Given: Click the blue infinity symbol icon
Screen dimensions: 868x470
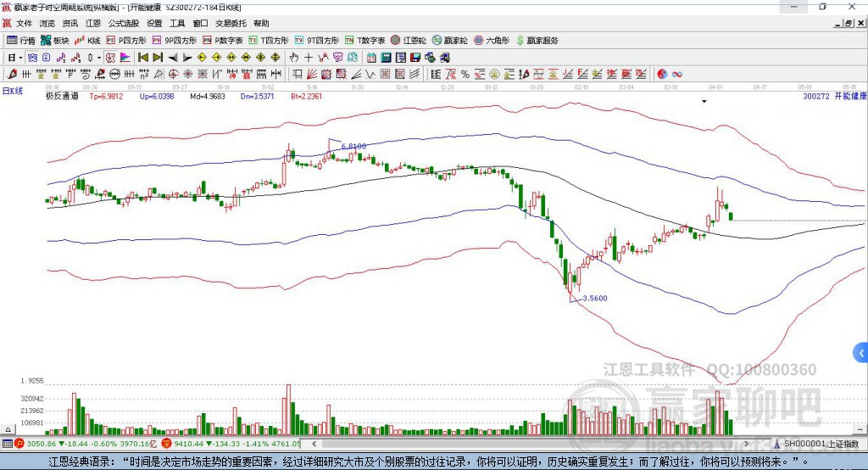Looking at the screenshot, I should coord(677,75).
